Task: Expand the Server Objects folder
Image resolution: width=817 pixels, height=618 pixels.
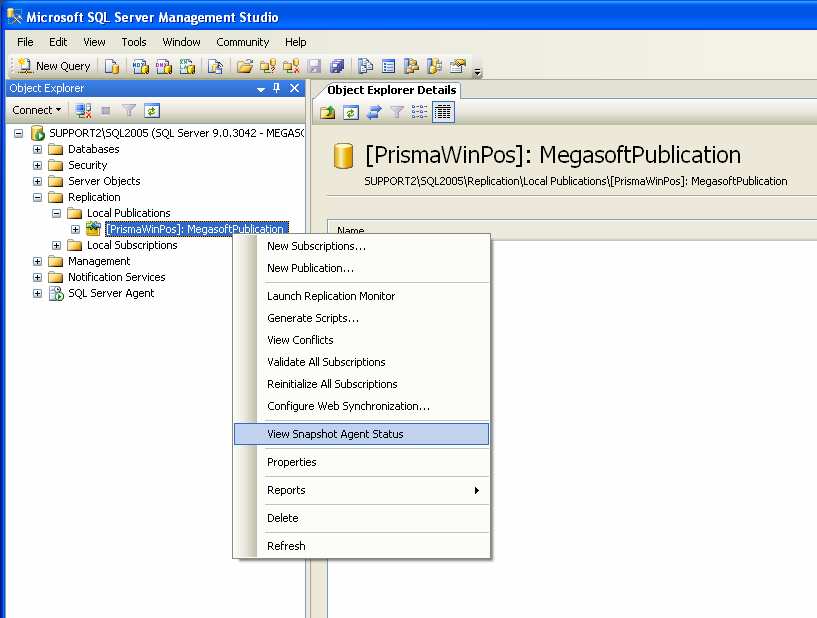Action: [38, 181]
